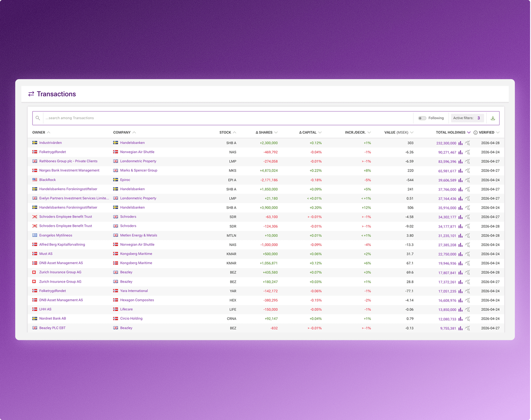Click the info icon beside Verified header
The image size is (531, 420).
(x=475, y=133)
